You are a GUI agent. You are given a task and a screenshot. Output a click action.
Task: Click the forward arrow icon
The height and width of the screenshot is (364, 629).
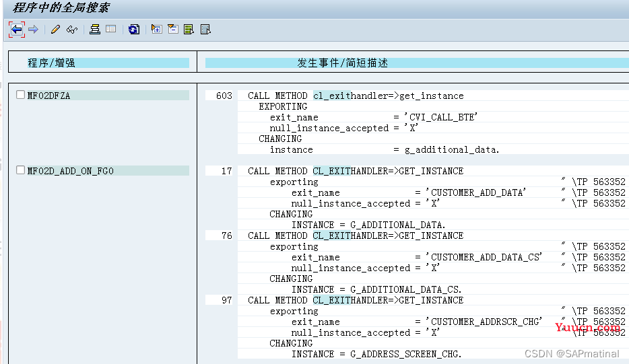click(33, 29)
